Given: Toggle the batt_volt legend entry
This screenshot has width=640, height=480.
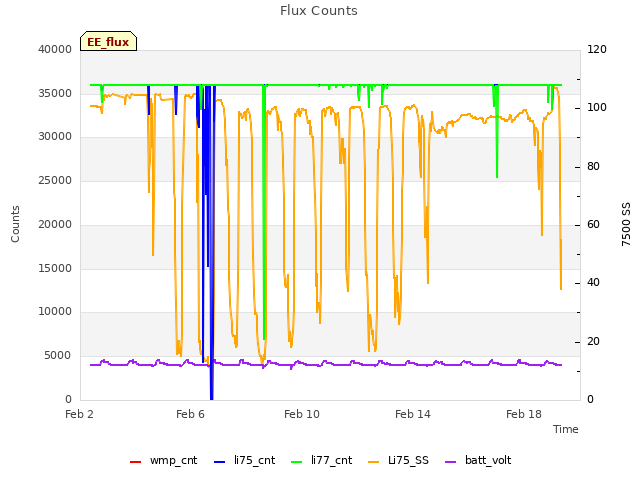Looking at the screenshot, I should coord(478,460).
